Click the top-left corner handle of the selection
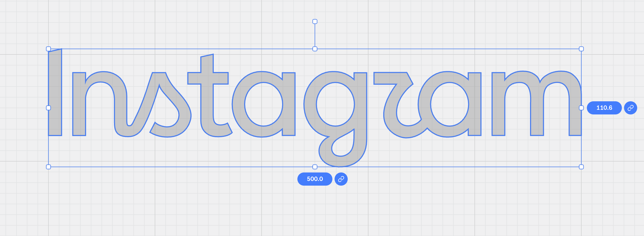Image resolution: width=644 pixels, height=236 pixels. (x=48, y=49)
